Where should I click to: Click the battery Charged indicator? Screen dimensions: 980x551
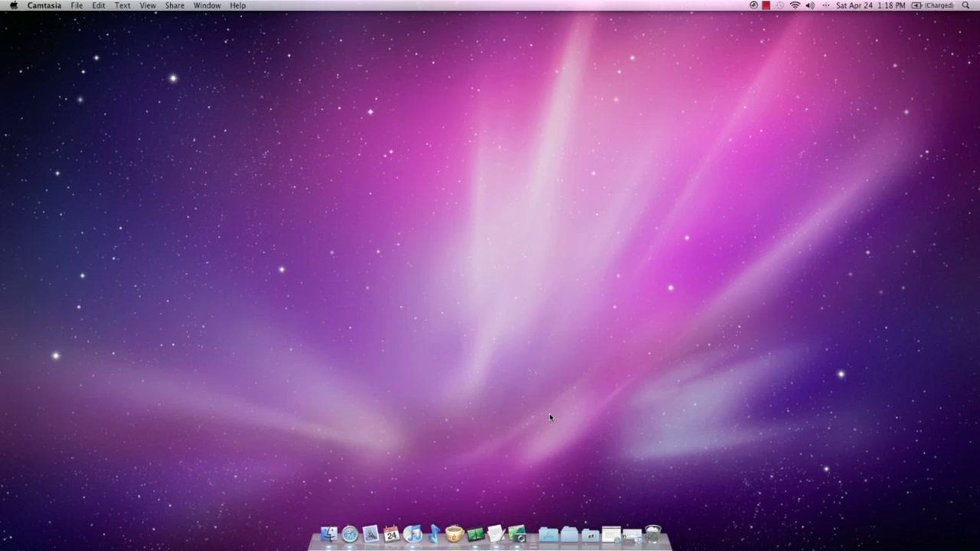coord(933,5)
